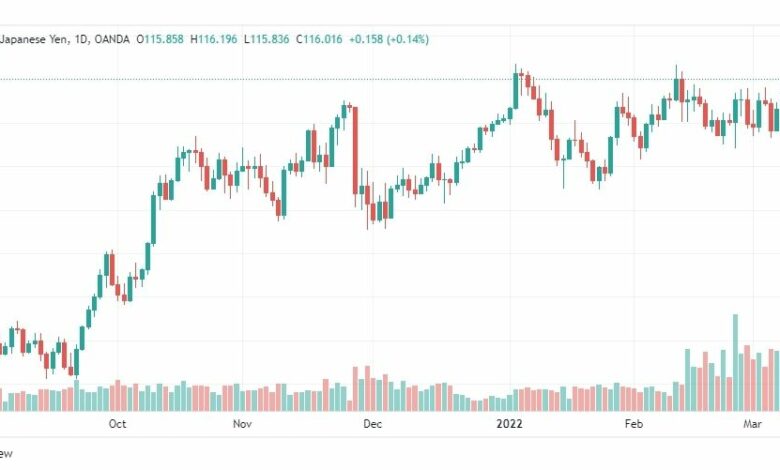Select the low value L115.836
Image resolution: width=780 pixels, height=470 pixels.
267,39
